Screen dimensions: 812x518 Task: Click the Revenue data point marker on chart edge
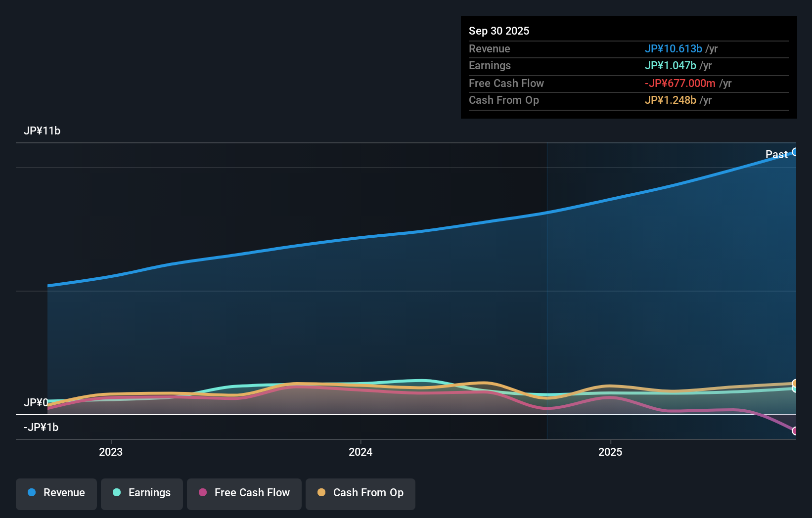point(795,151)
